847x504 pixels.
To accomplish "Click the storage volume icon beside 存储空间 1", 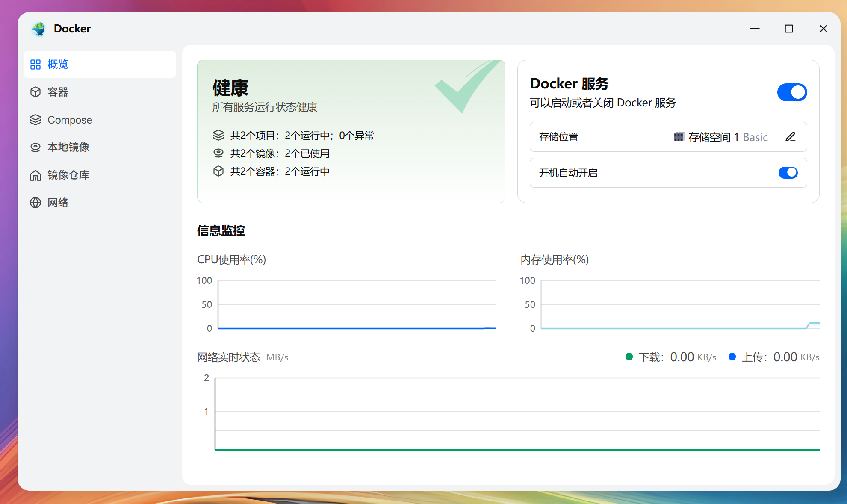I will (x=679, y=137).
